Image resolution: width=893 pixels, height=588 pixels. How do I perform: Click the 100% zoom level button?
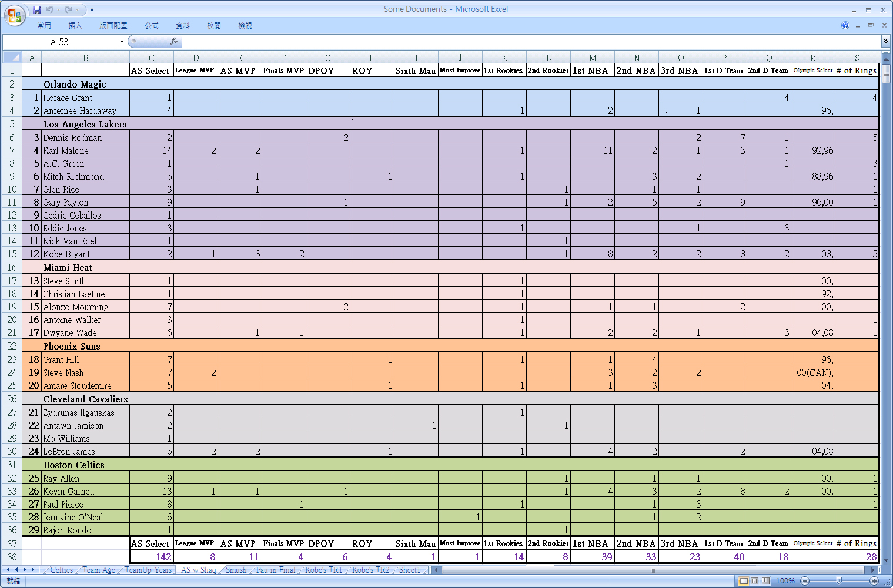point(785,581)
